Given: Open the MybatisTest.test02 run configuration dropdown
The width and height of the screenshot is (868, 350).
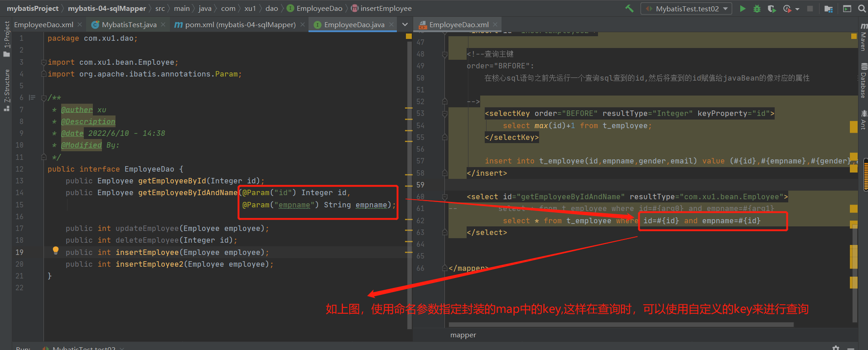Looking at the screenshot, I should pos(686,9).
